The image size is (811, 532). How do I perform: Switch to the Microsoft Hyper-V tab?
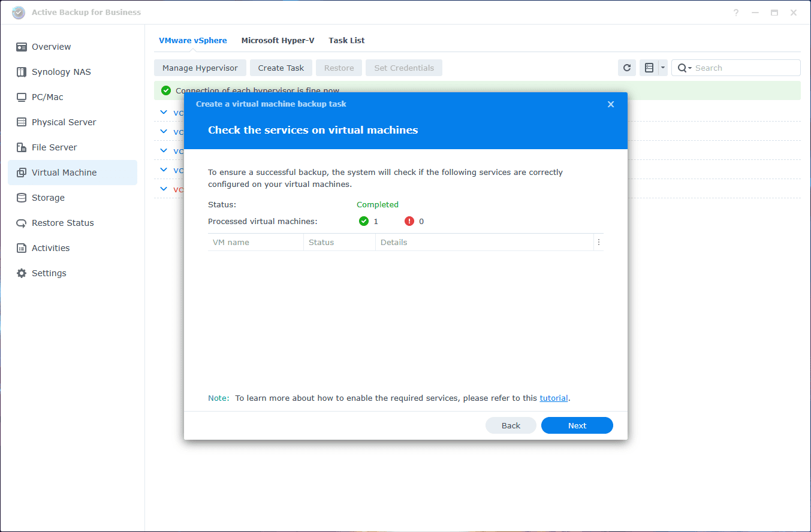[278, 41]
